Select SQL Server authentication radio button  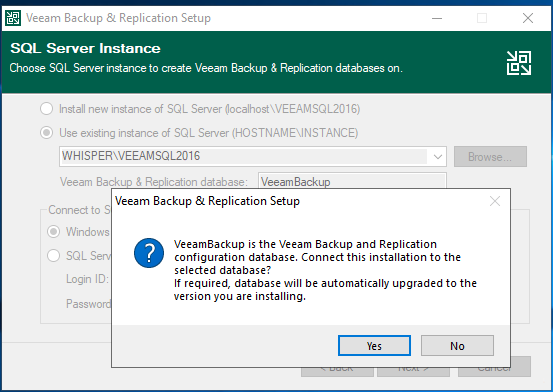(54, 255)
